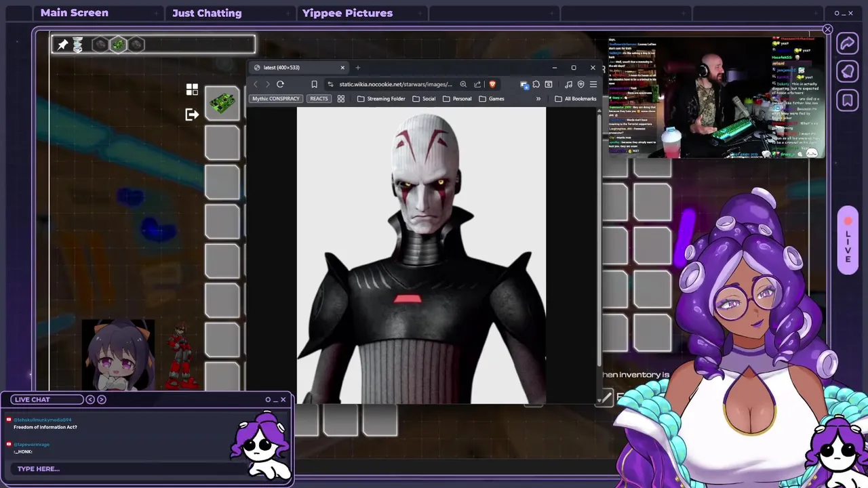Show the previous live chat message

(90, 399)
